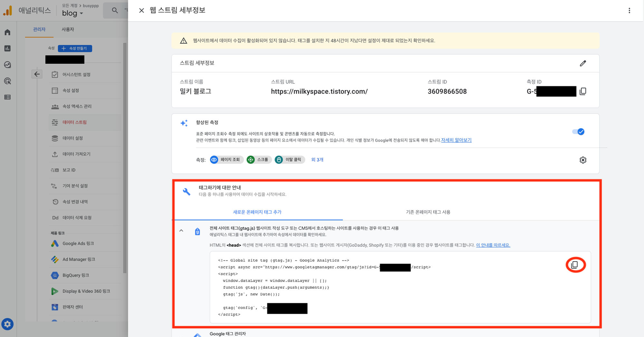Open Advertising icon in sidebar
The width and height of the screenshot is (644, 337).
click(x=7, y=81)
